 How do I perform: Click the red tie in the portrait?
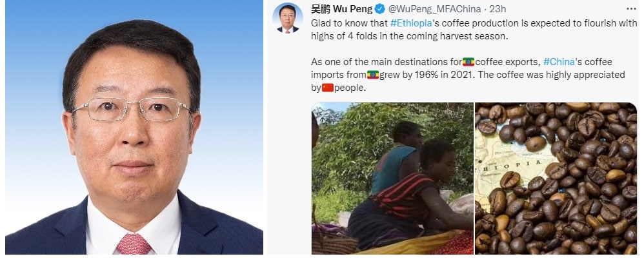click(134, 244)
